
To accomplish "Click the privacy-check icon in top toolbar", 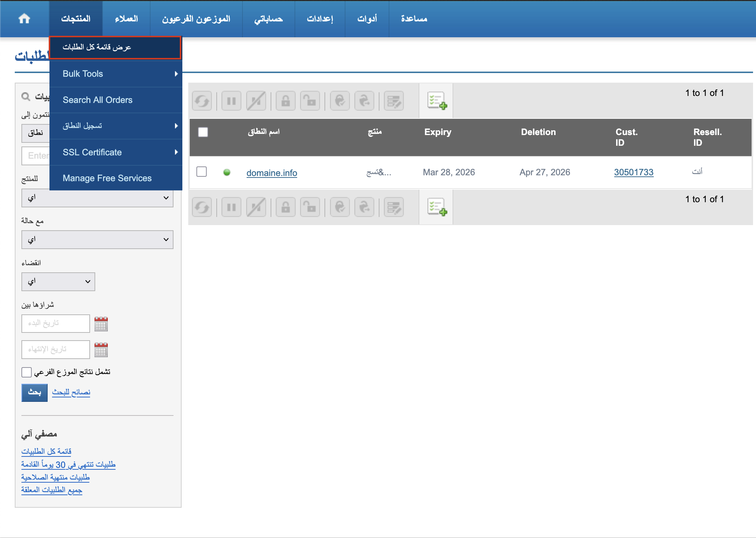I will (340, 101).
